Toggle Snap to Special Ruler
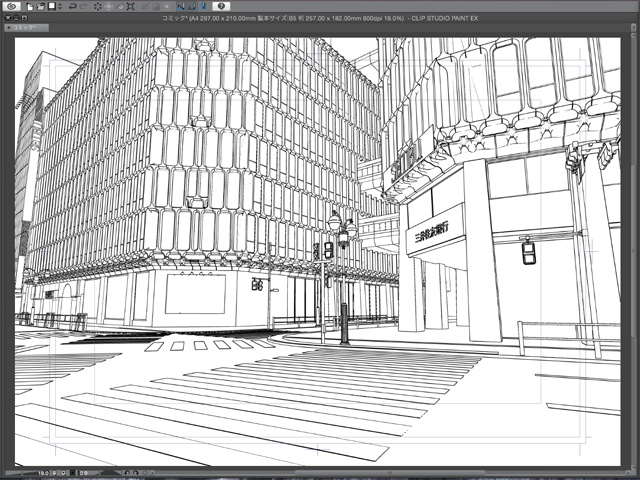The image size is (640, 480). pos(192,7)
